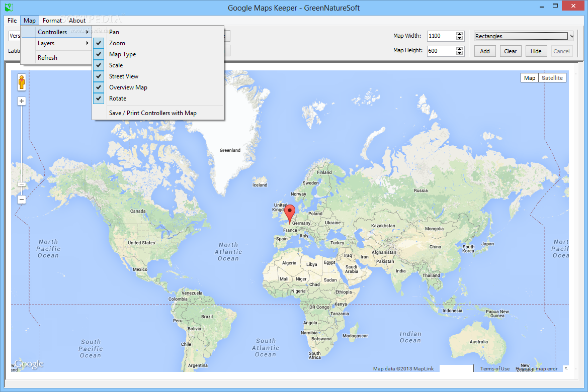588x392 pixels.
Task: Click the zoom out minus button
Action: pos(22,200)
